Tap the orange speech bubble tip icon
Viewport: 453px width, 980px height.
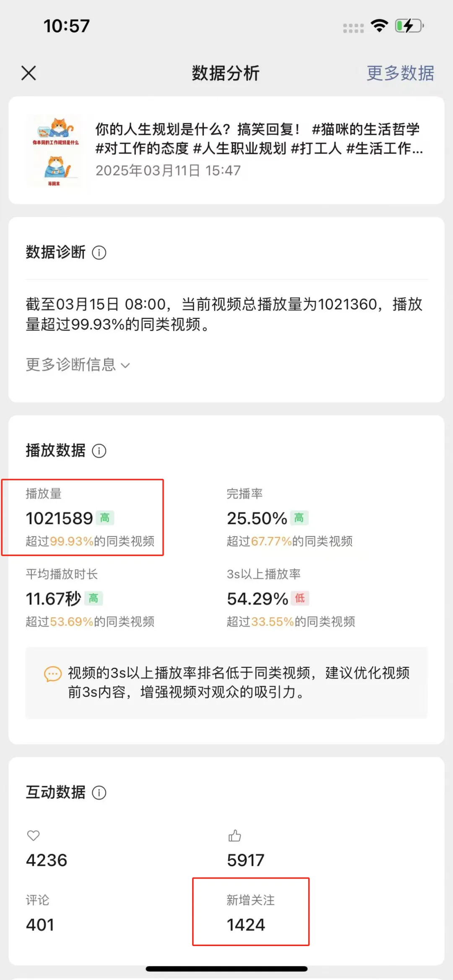[x=53, y=674]
